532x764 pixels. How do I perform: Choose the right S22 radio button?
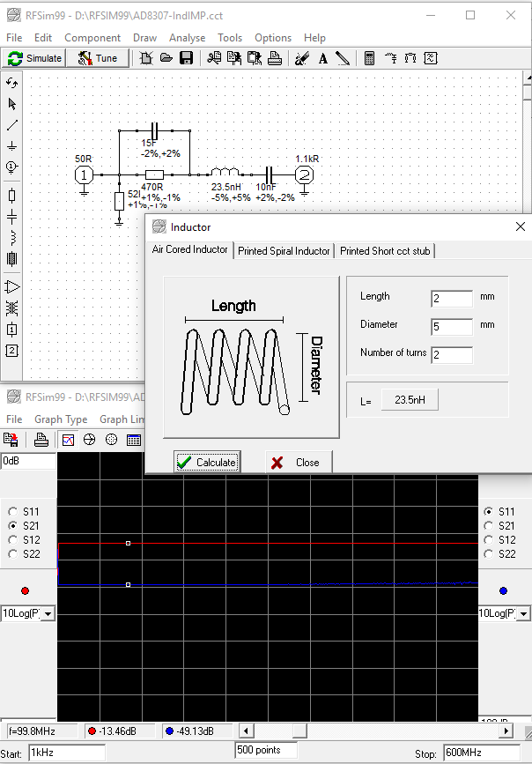click(487, 554)
